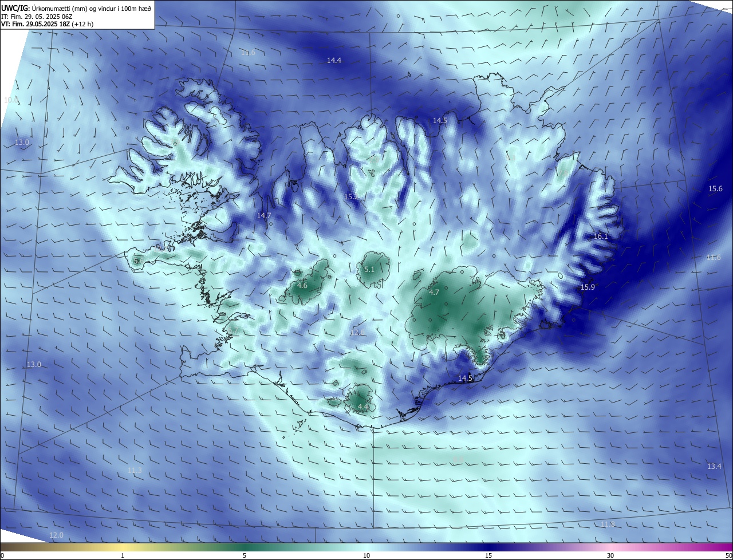
Task: Click the 14.7 value label on the map
Action: (x=264, y=216)
